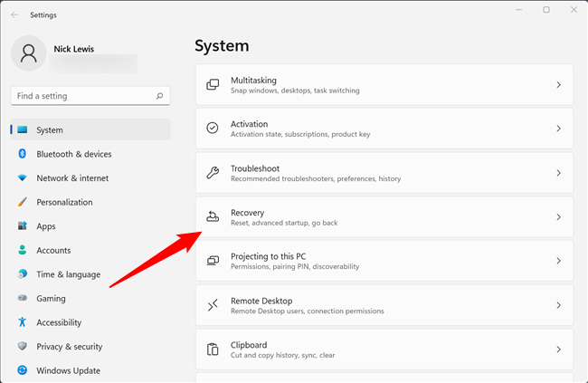The image size is (588, 383).
Task: Click the Clipboard icon
Action: 213,349
